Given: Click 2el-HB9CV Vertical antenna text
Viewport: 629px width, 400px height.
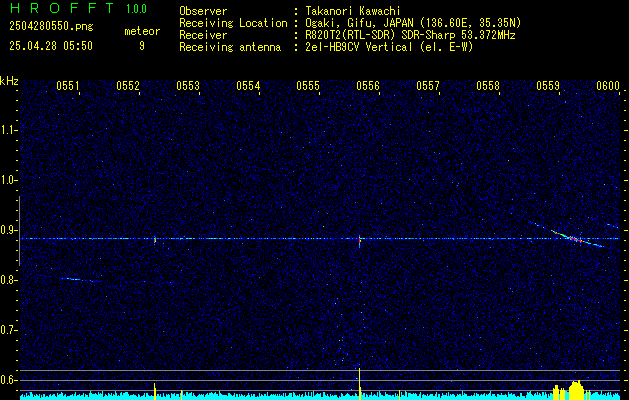Looking at the screenshot, I should [390, 47].
